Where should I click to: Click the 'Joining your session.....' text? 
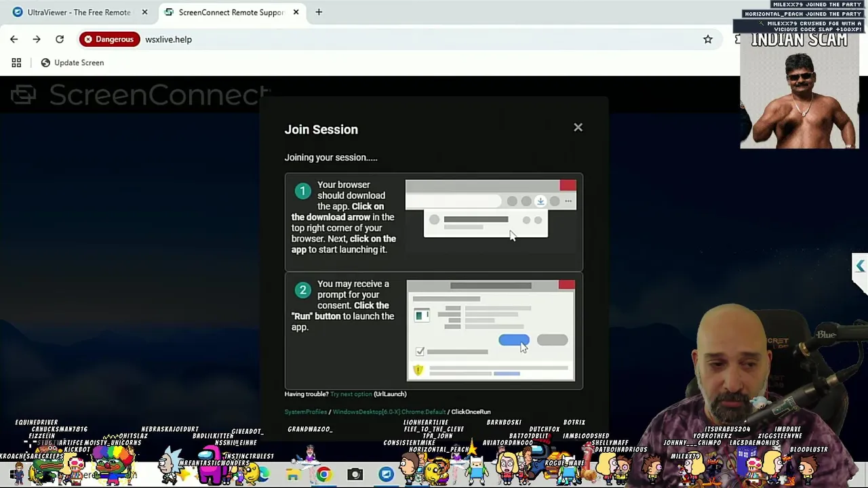pyautogui.click(x=331, y=157)
